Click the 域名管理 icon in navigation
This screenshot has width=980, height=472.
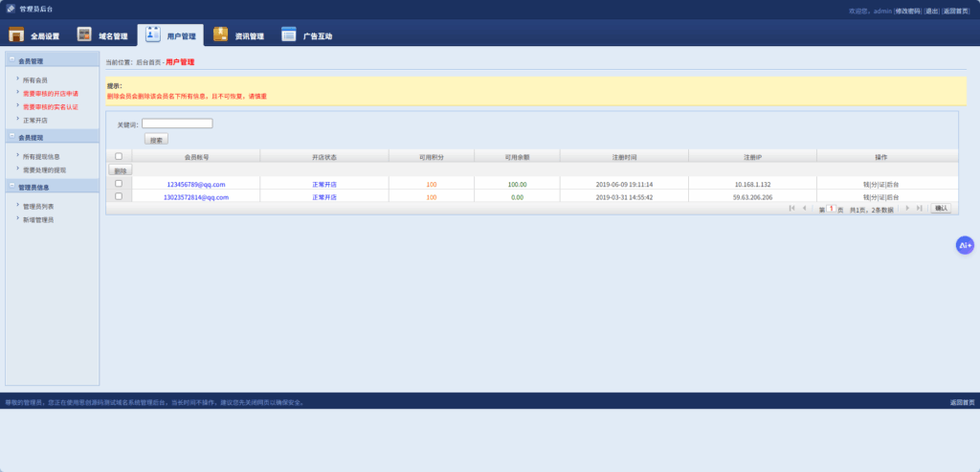coord(84,35)
